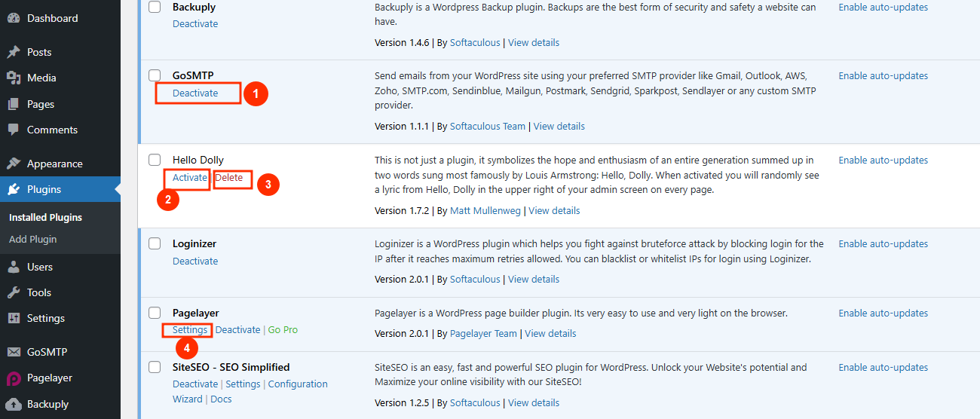
Task: Click the Media library icon
Action: pos(13,78)
